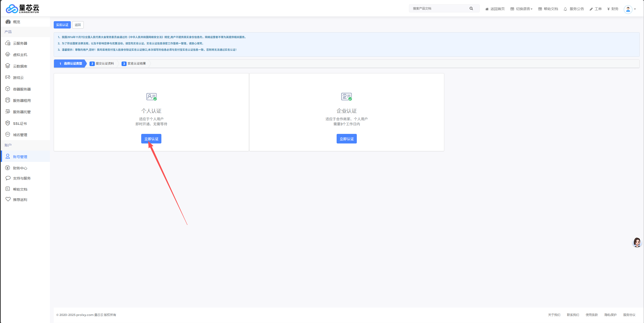Open account management in sidebar

click(x=20, y=157)
